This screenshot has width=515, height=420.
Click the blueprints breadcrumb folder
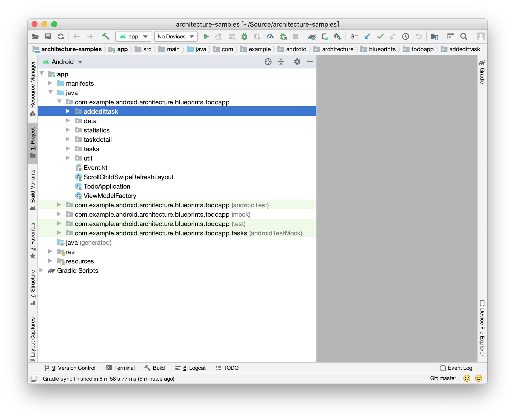pyautogui.click(x=378, y=49)
